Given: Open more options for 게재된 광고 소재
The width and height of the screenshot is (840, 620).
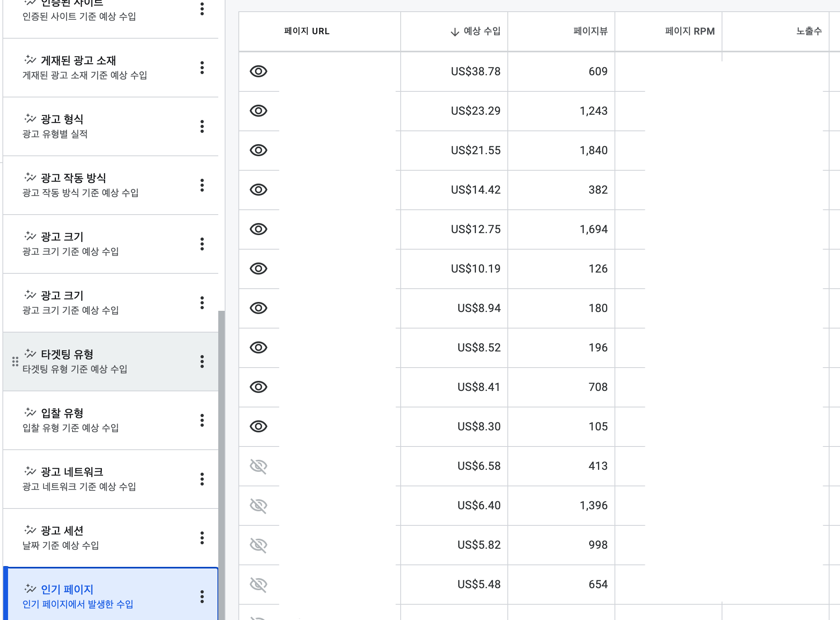Looking at the screenshot, I should click(x=202, y=68).
